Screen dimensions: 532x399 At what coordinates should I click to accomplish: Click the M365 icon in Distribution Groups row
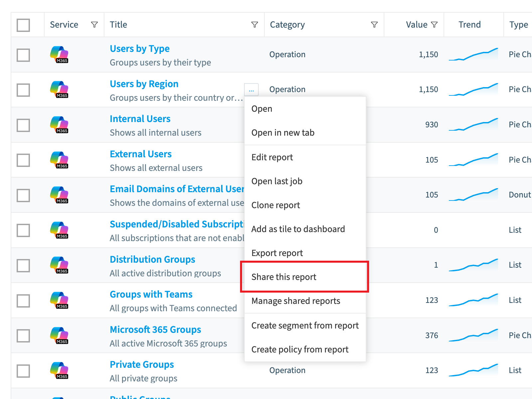59,265
